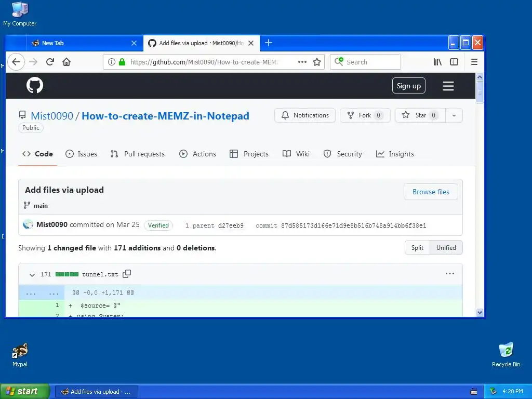Image resolution: width=532 pixels, height=399 pixels.
Task: Open the Security tab
Action: click(x=343, y=154)
